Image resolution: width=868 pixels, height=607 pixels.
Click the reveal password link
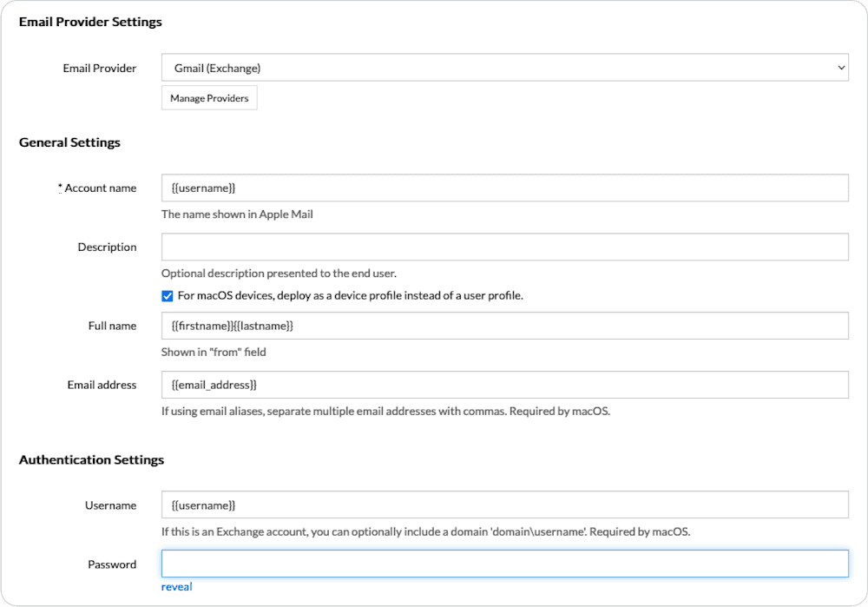click(x=176, y=587)
